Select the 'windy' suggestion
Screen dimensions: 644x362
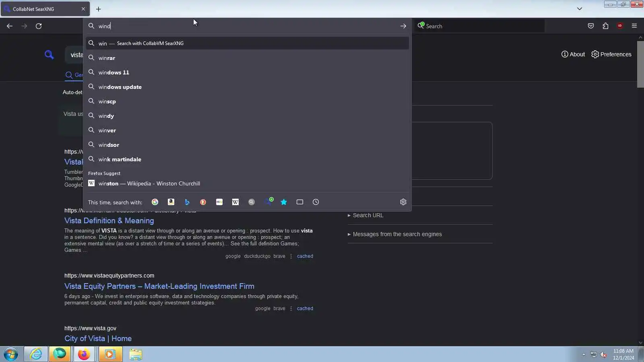coord(248,116)
